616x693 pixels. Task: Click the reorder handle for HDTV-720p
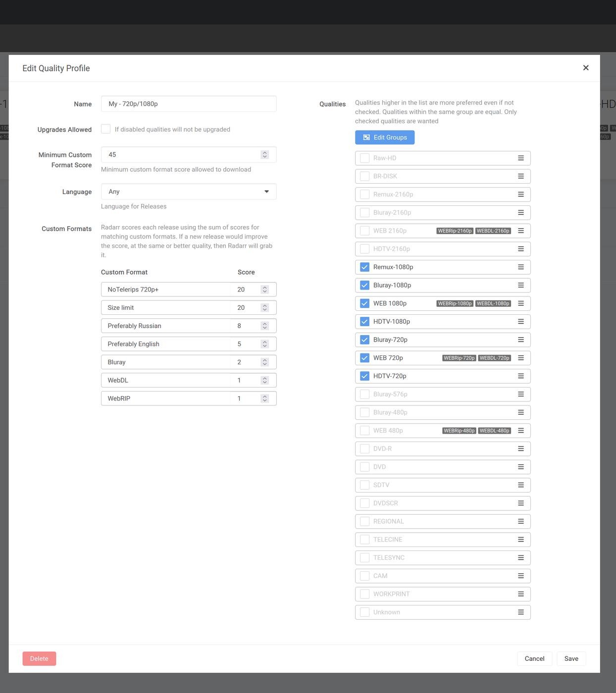tap(520, 376)
